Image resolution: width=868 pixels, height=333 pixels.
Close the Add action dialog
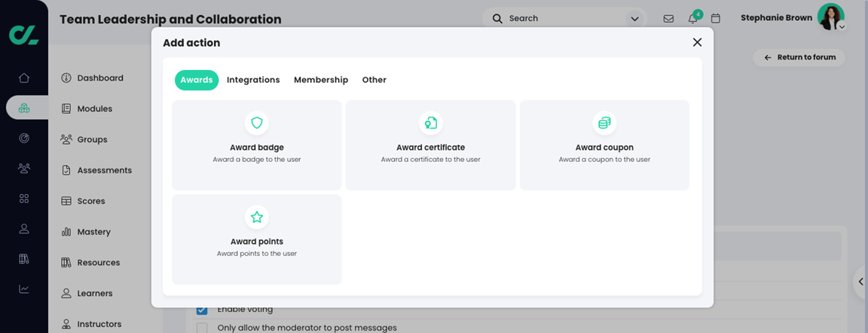(x=697, y=43)
